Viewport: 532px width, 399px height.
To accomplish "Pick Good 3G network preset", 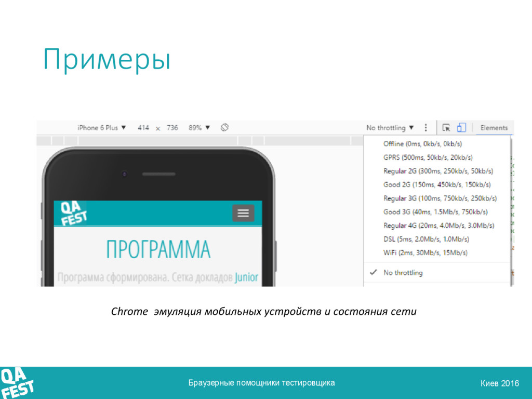I will tap(437, 212).
